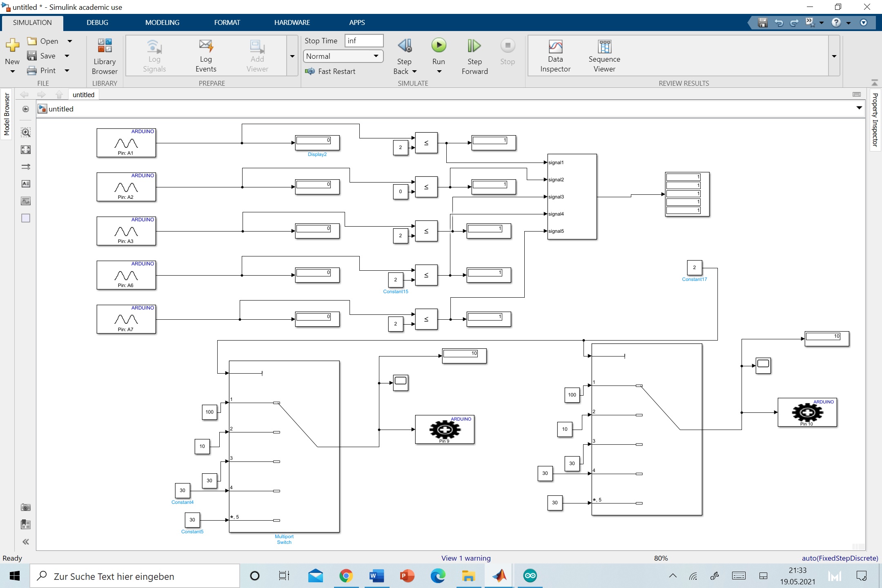The width and height of the screenshot is (882, 588).
Task: Expand the Save options dropdown arrow
Action: click(67, 56)
